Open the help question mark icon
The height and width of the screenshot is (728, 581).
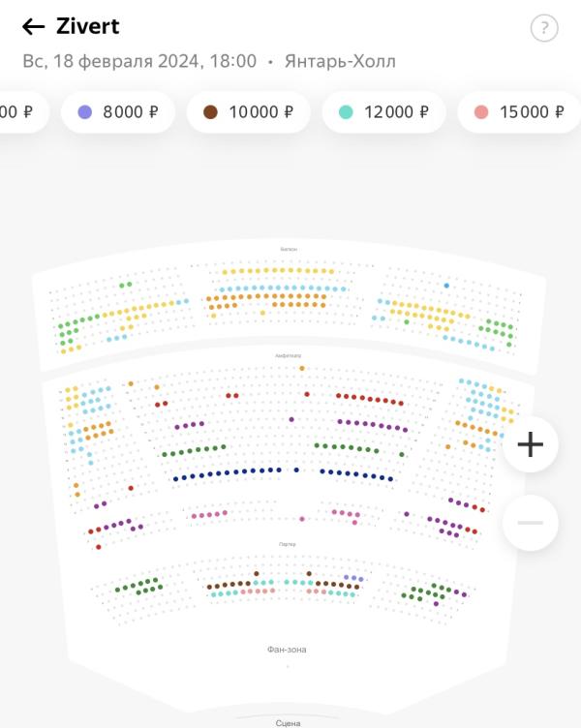(544, 28)
